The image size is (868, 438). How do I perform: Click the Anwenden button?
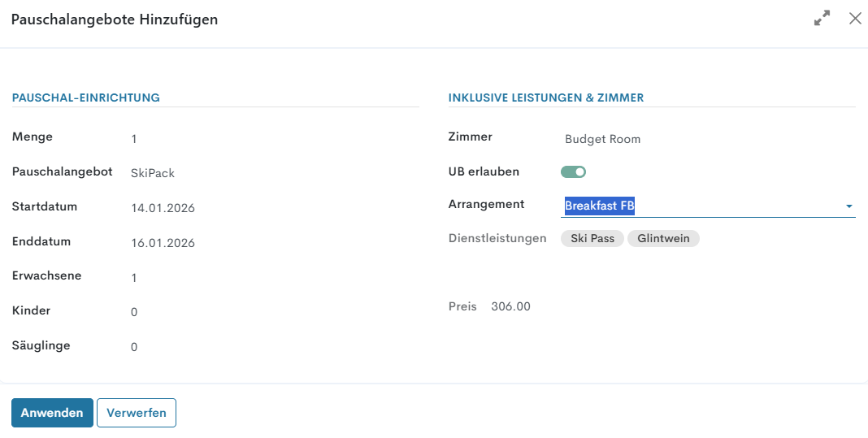(52, 413)
